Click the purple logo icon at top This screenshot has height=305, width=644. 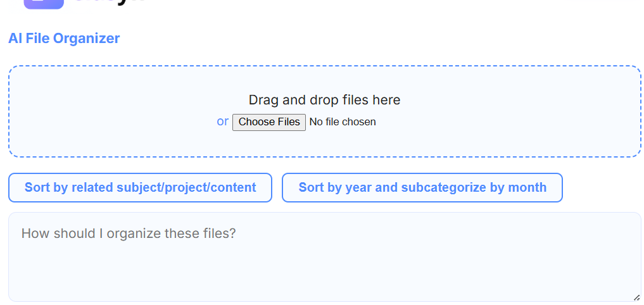tap(44, 4)
